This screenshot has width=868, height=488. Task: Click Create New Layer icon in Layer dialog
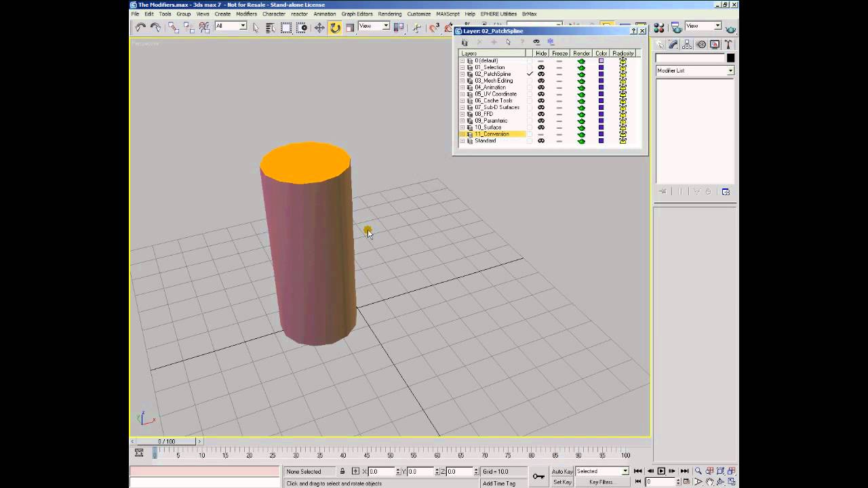(465, 42)
